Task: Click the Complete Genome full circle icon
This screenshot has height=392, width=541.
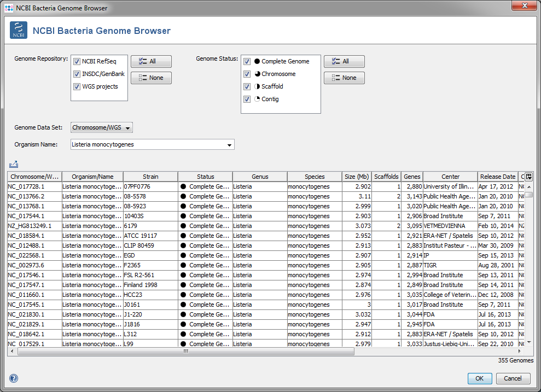Action: (x=257, y=61)
